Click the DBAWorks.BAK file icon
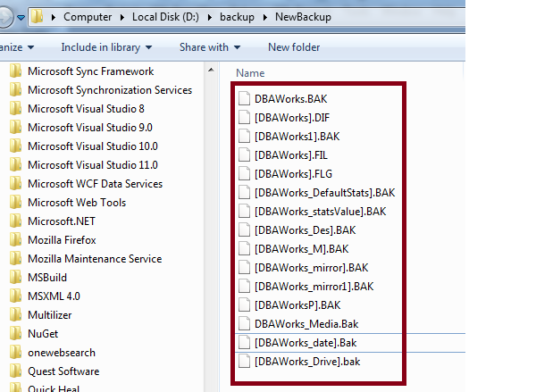This screenshot has width=536, height=392. click(x=244, y=98)
